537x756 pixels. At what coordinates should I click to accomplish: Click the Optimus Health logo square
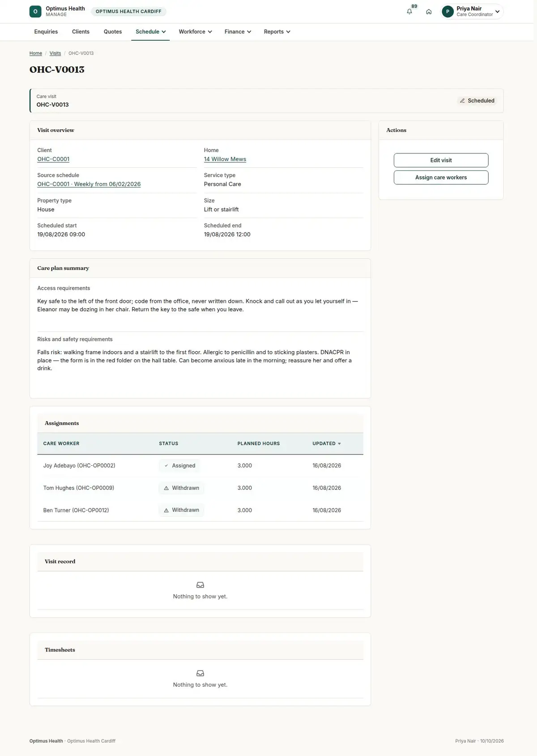(35, 11)
